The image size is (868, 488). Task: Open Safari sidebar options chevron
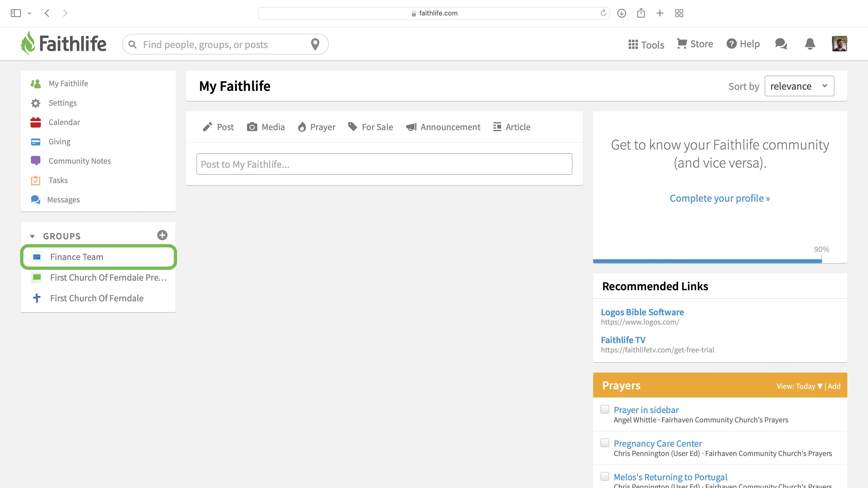point(29,13)
